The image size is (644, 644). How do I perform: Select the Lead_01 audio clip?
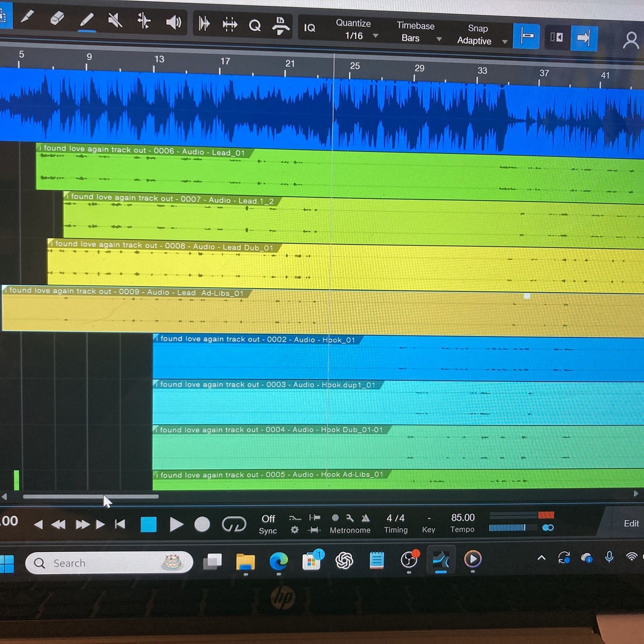340,172
